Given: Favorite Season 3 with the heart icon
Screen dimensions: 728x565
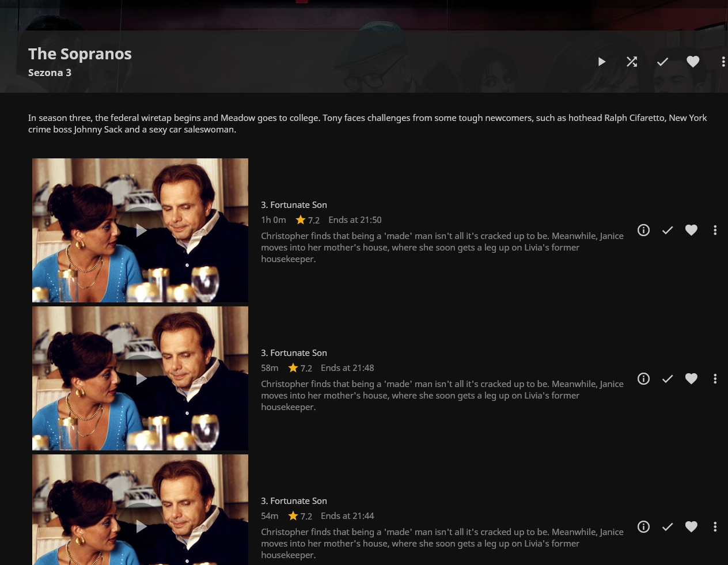Looking at the screenshot, I should pyautogui.click(x=693, y=62).
